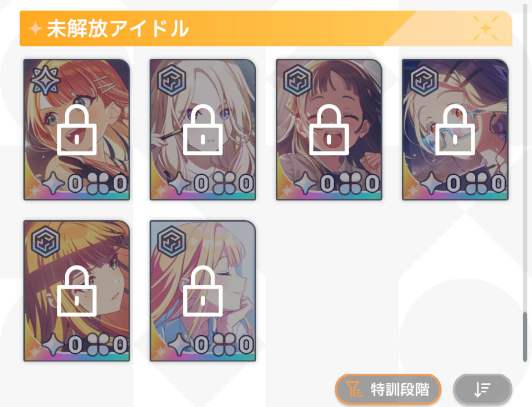The height and width of the screenshot is (407, 532).
Task: Click the lock icon on the orange-haired hairclip idol
Action: tap(77, 129)
